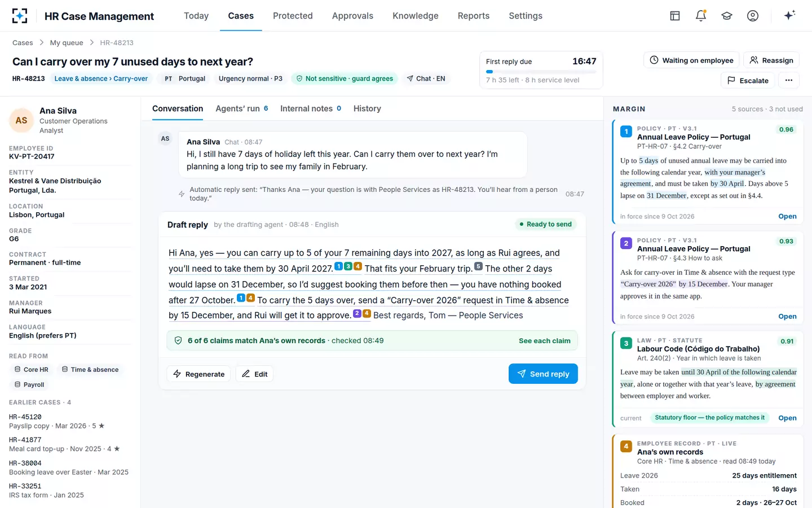812x508 pixels.
Task: Switch to the Agents' run tab
Action: [242, 108]
